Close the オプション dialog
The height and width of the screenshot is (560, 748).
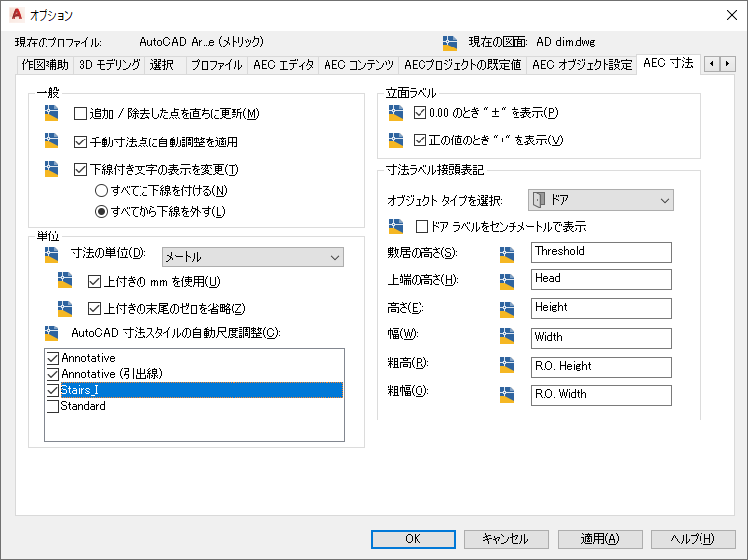pos(732,15)
